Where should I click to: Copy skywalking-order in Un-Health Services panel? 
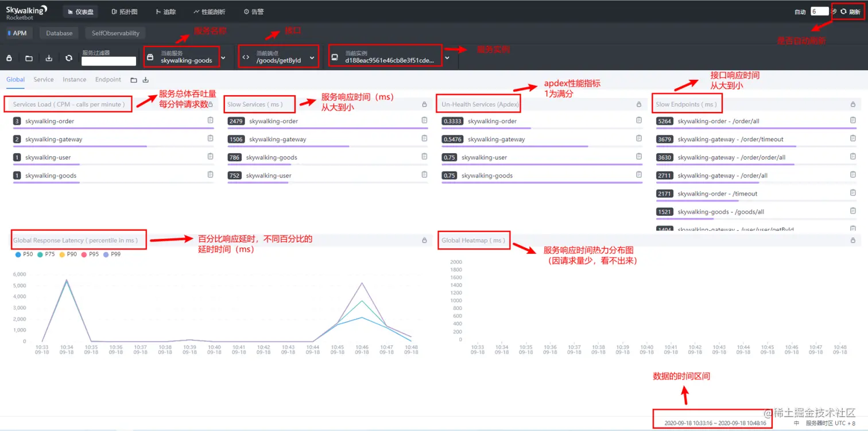[x=639, y=121]
